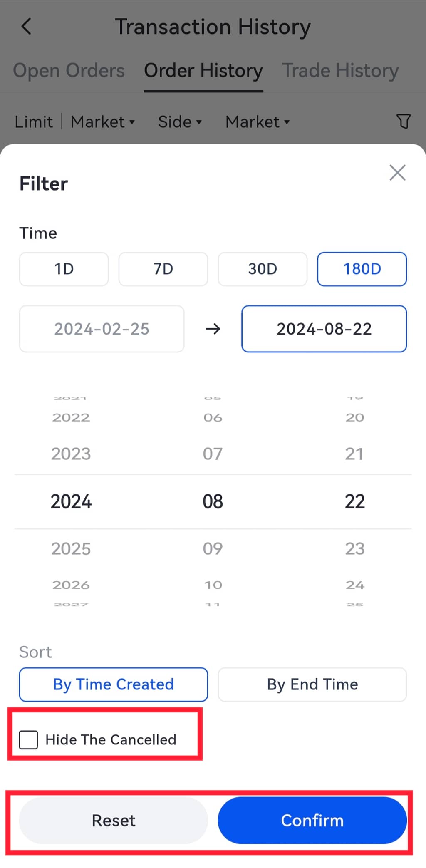This screenshot has height=868, width=426.
Task: Choose By End Time sorting
Action: [312, 684]
